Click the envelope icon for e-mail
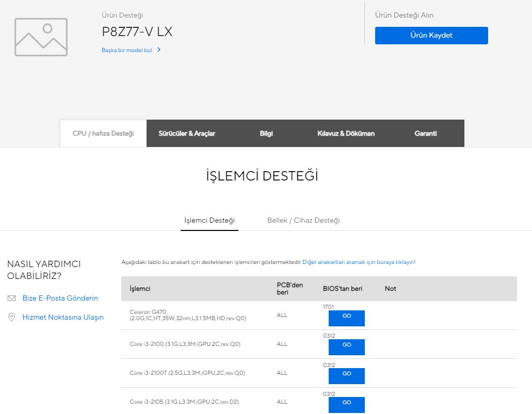The height and width of the screenshot is (414, 532). point(11,299)
